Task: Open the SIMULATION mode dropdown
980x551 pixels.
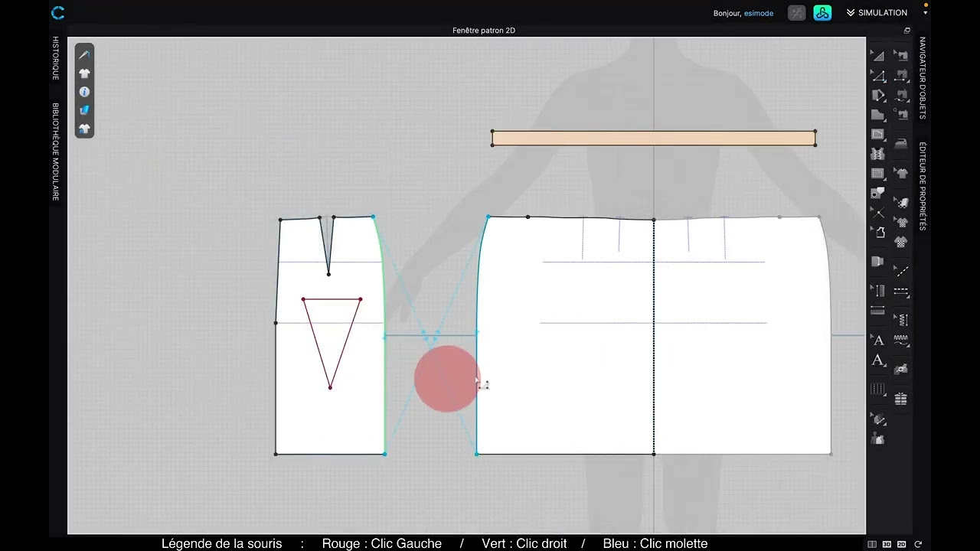Action: click(877, 12)
